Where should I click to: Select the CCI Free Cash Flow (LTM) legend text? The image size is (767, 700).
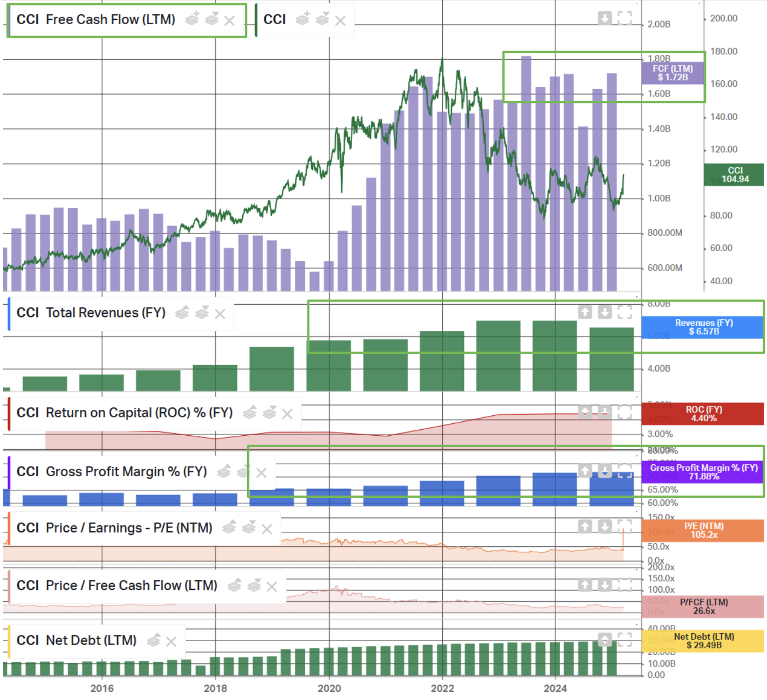pos(96,19)
